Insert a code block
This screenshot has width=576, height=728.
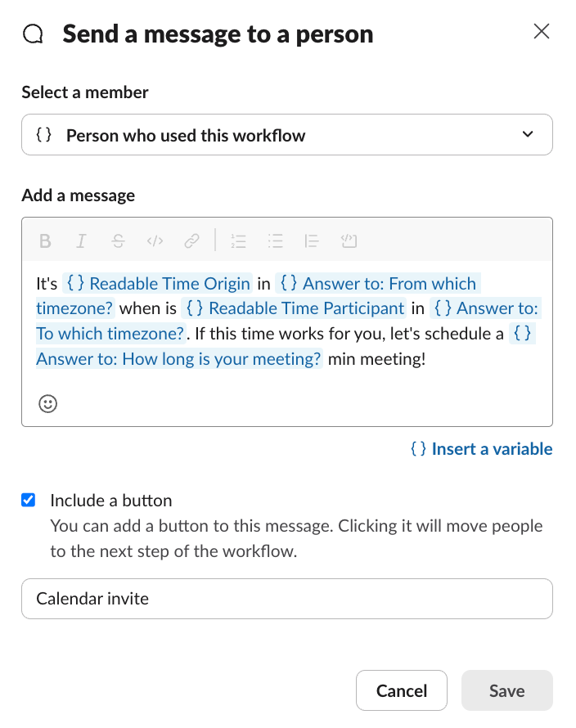[349, 240]
